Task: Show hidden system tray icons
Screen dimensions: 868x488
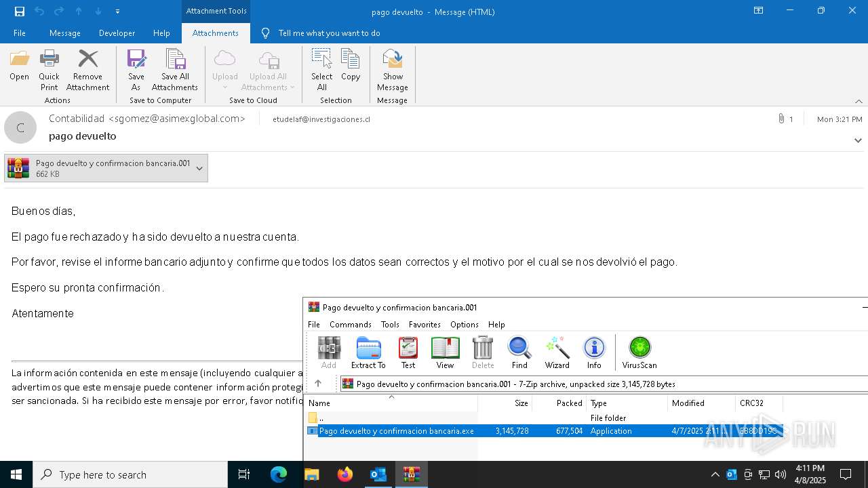Action: point(715,474)
